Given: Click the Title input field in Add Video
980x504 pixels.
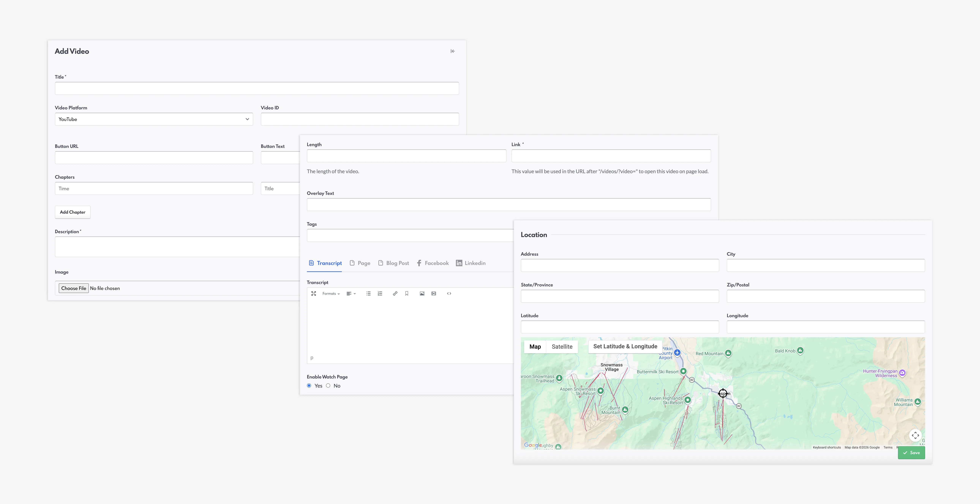Looking at the screenshot, I should 257,89.
